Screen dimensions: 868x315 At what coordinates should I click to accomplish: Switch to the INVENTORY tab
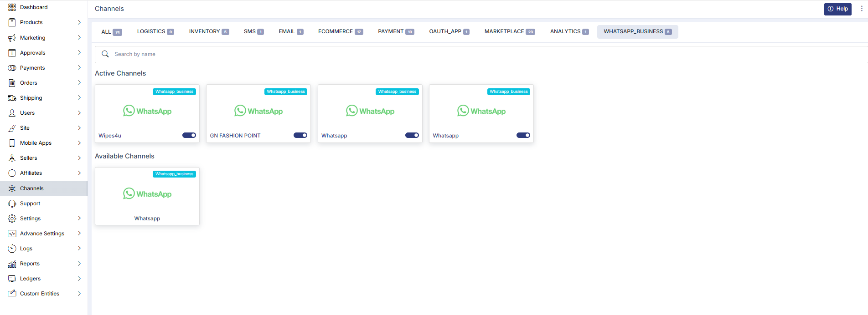[209, 32]
